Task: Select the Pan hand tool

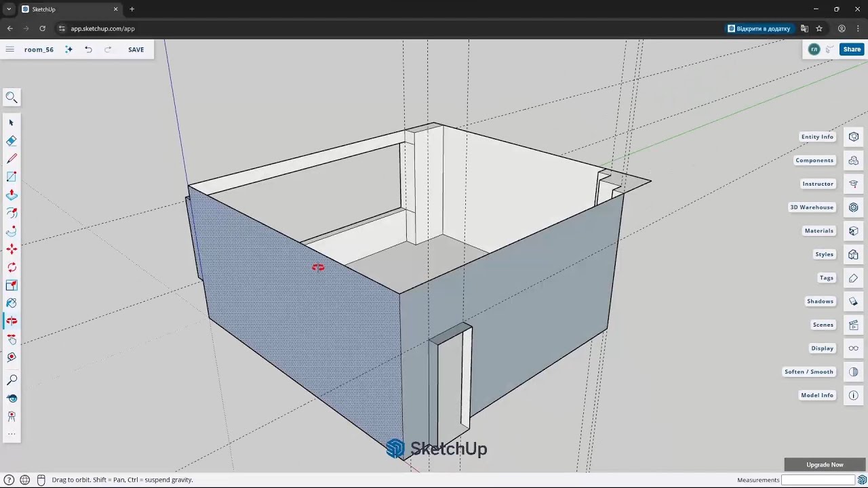Action: [x=12, y=340]
